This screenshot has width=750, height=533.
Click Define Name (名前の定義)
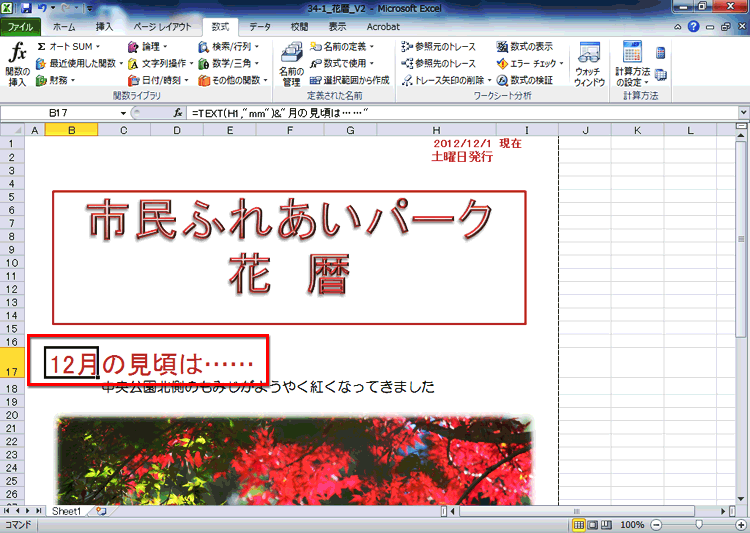click(342, 46)
